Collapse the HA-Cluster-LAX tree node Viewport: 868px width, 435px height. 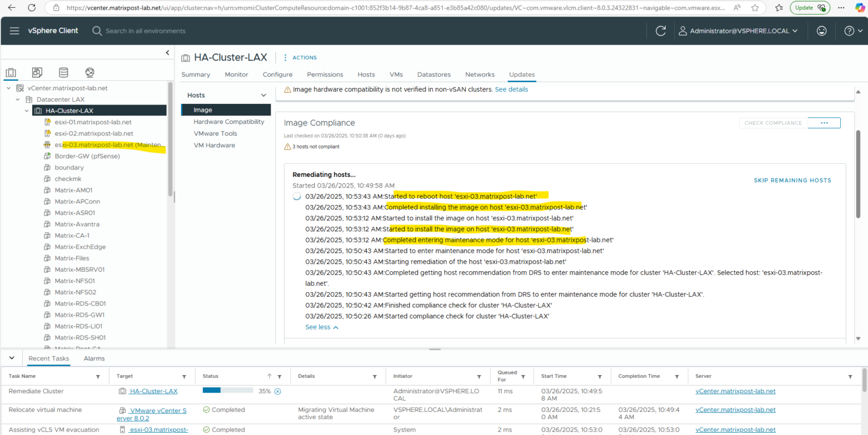tap(27, 110)
